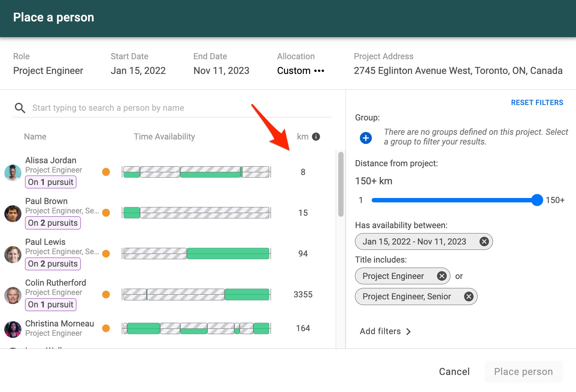Select the name Colin Rutherford
The image size is (576, 392).
click(56, 283)
